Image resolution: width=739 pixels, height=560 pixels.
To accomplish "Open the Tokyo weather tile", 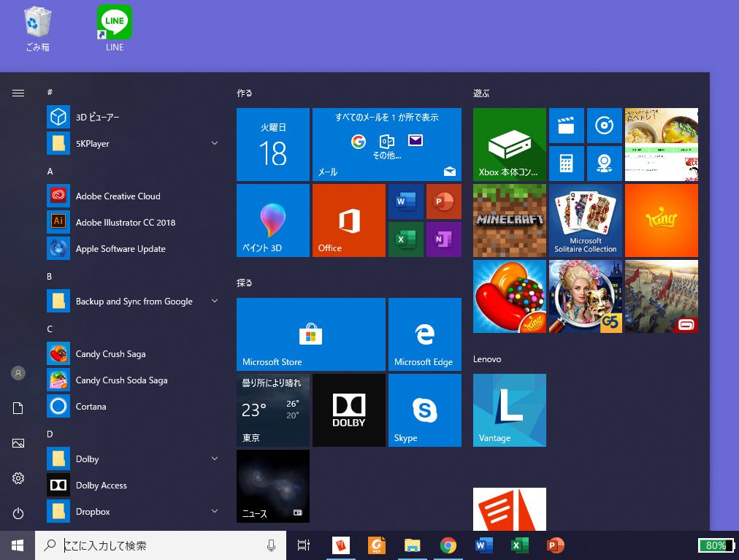I will click(x=273, y=410).
